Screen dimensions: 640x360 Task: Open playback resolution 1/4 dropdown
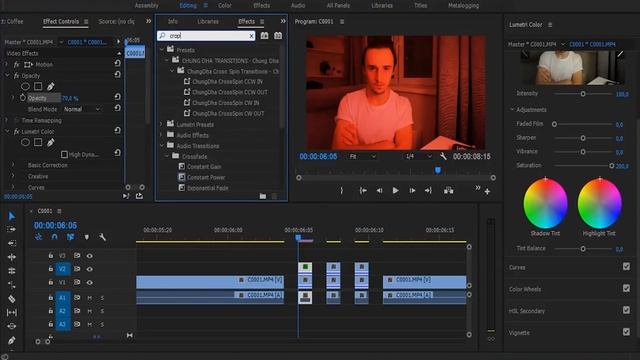tap(418, 156)
